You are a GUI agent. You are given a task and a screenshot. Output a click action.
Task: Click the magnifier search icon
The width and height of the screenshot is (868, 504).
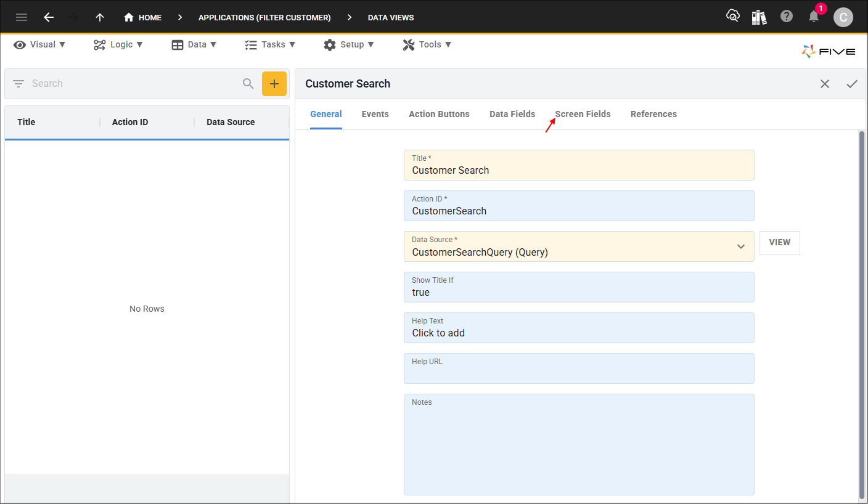(248, 84)
